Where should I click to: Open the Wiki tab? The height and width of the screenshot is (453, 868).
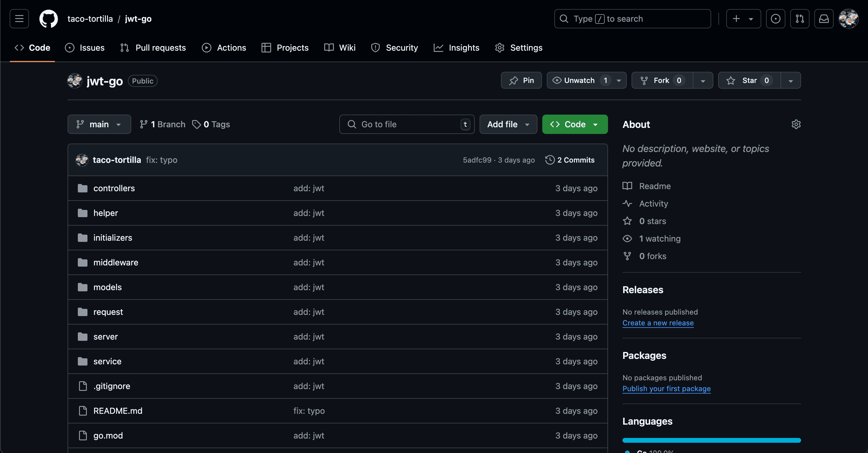point(340,48)
